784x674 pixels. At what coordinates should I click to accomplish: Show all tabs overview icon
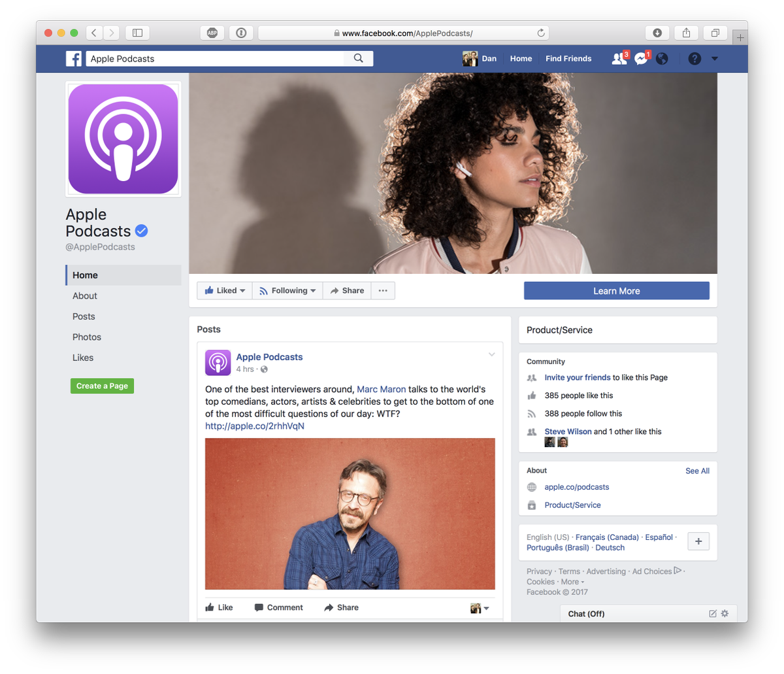coord(715,33)
